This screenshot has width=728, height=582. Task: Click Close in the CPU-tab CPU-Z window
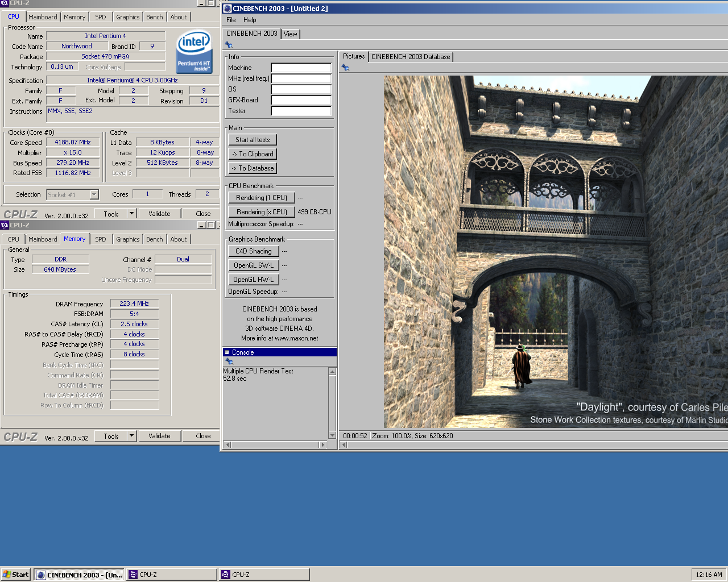tap(203, 214)
